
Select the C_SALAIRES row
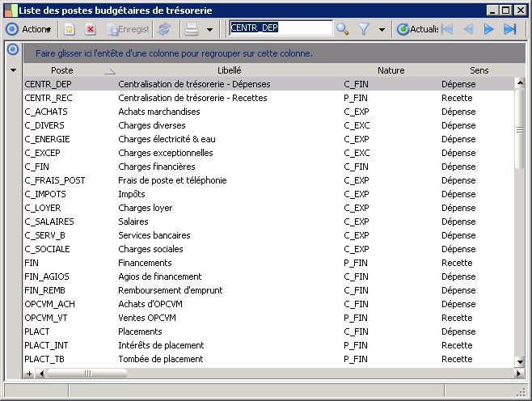[x=49, y=222]
